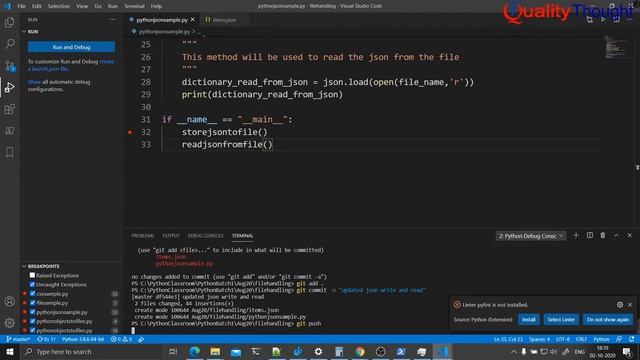Open the Accounts icon in activity bar
The width and height of the screenshot is (640, 360).
tap(9, 301)
